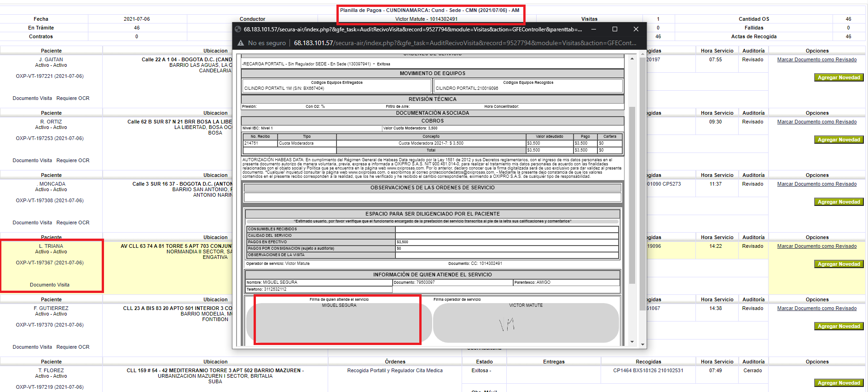Click Requiere OCR for R. Ortiz
868x392 pixels.
point(73,160)
